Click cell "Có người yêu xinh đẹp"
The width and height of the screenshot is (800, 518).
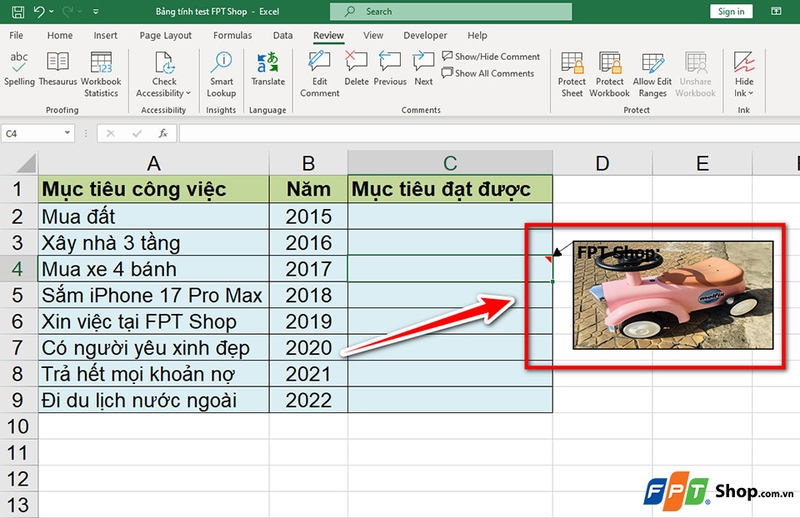154,348
